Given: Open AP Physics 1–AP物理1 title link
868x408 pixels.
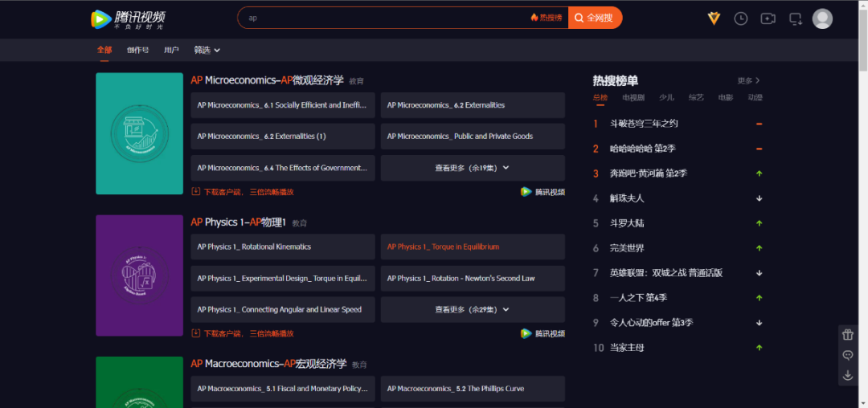Looking at the screenshot, I should [239, 222].
